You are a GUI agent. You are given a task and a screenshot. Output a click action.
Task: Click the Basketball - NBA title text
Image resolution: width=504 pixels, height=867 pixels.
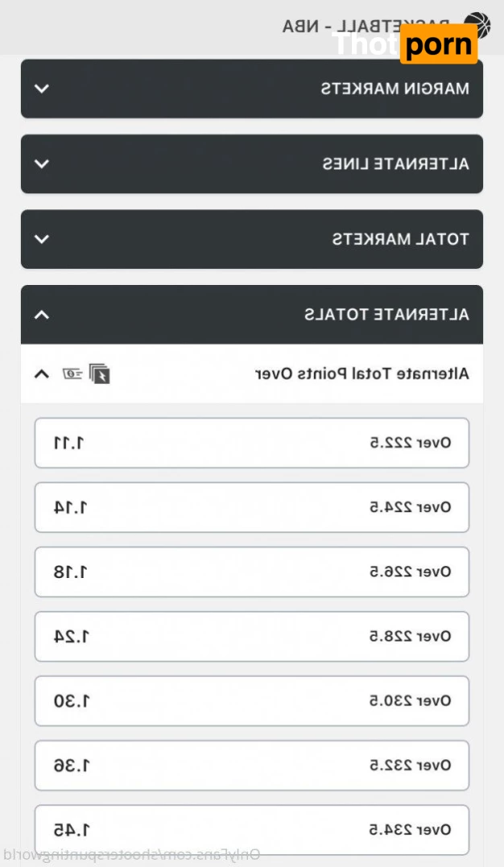(370, 26)
